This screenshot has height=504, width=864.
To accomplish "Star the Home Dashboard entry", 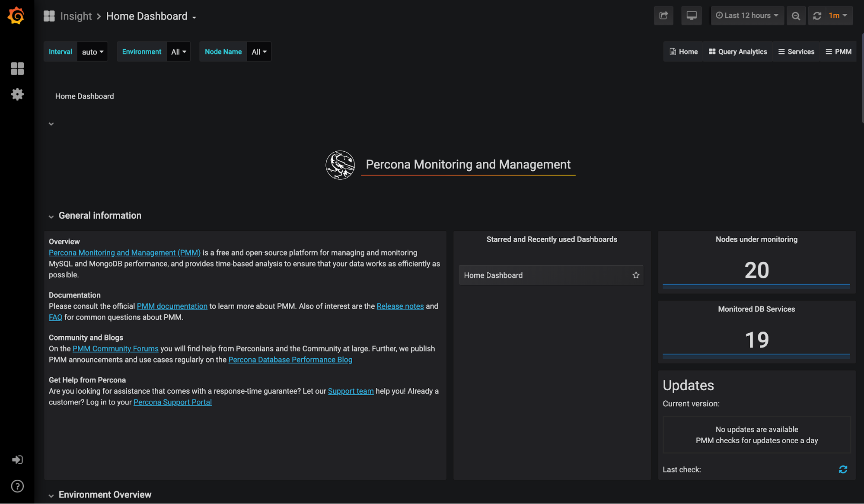I will point(636,275).
